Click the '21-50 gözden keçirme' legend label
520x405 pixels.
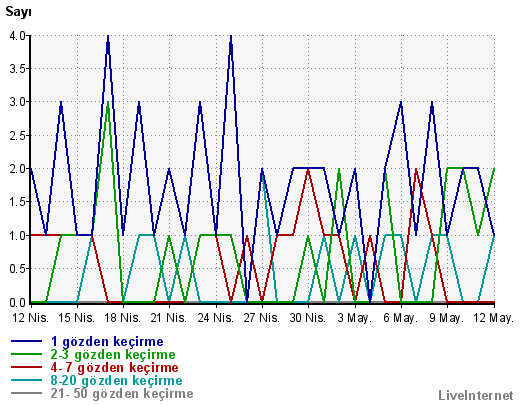[x=122, y=394]
